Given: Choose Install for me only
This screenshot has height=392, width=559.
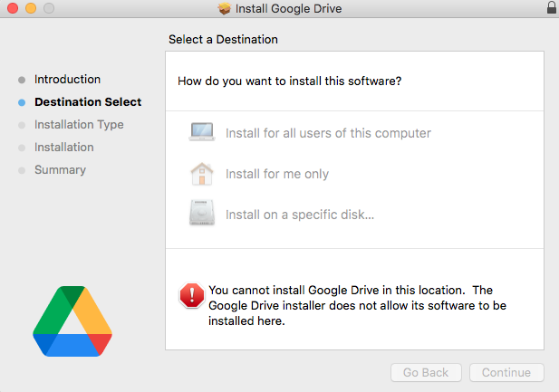Looking at the screenshot, I should coord(277,174).
